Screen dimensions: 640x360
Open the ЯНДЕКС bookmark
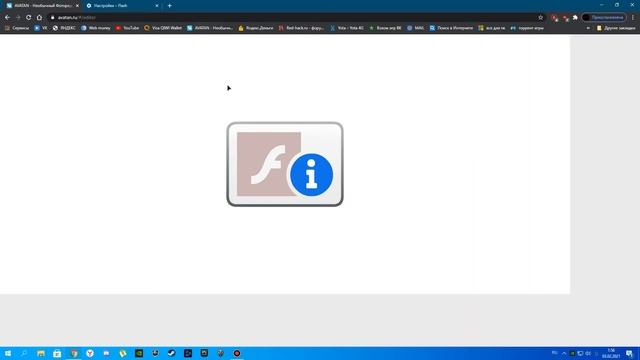click(x=64, y=28)
